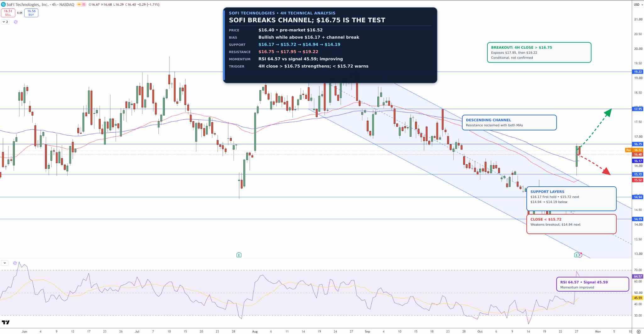
Task: Click the blue 16.17 price label on the axis
Action: pos(638,161)
